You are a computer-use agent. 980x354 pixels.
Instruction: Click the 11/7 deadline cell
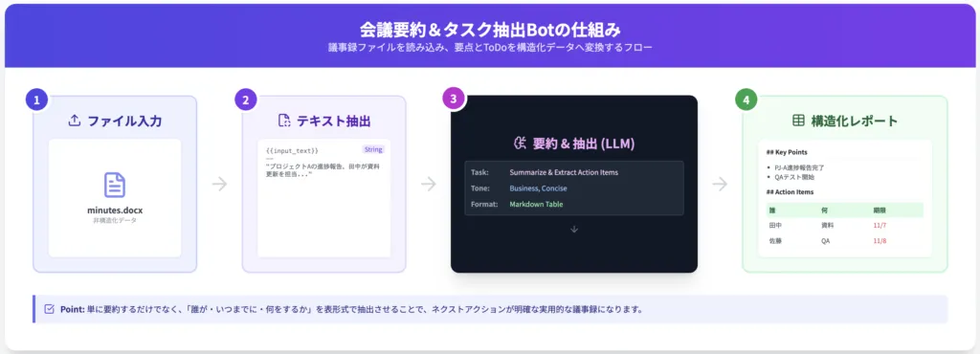coord(880,225)
